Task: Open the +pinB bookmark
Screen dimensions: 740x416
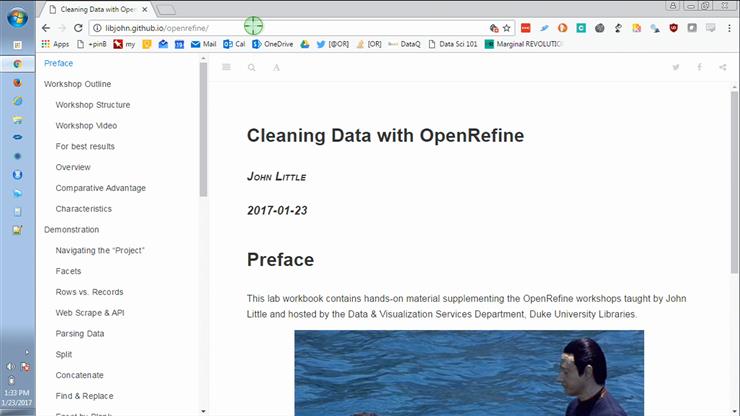Action: coord(92,44)
